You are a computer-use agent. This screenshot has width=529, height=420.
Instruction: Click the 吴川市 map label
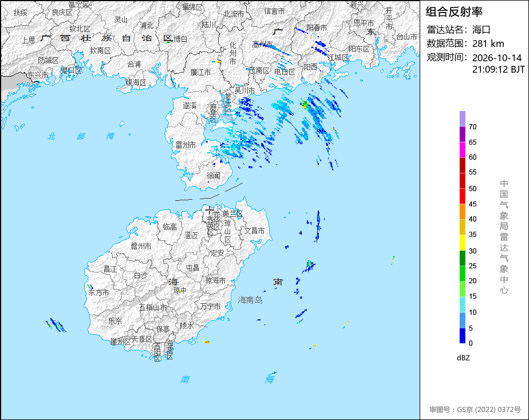point(244,90)
